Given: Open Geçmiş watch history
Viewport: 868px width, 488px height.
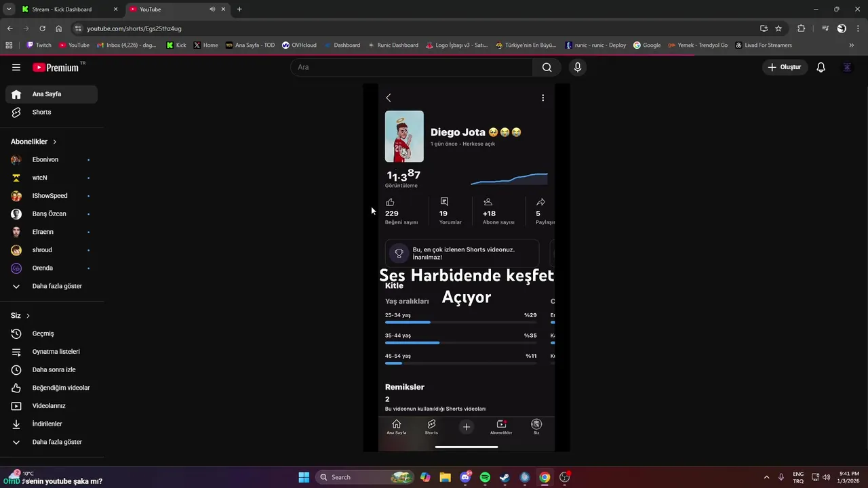Looking at the screenshot, I should (52, 333).
